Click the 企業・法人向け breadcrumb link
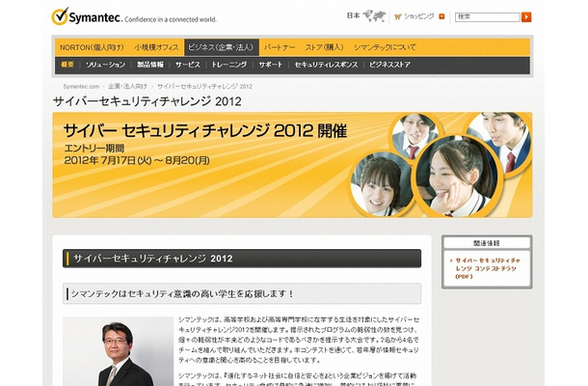This screenshot has width=588, height=386. (x=127, y=86)
